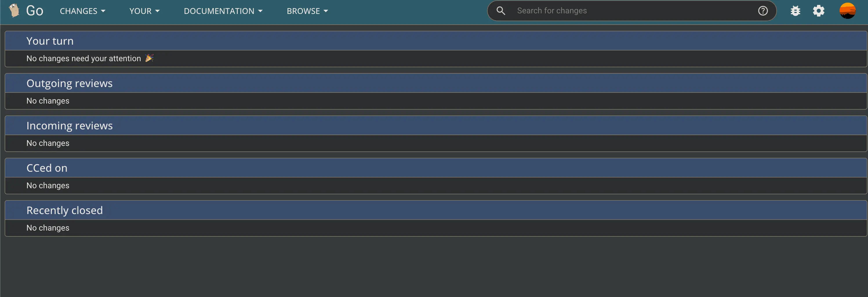Open the help documentation icon
This screenshot has width=868, height=297.
pyautogui.click(x=763, y=10)
